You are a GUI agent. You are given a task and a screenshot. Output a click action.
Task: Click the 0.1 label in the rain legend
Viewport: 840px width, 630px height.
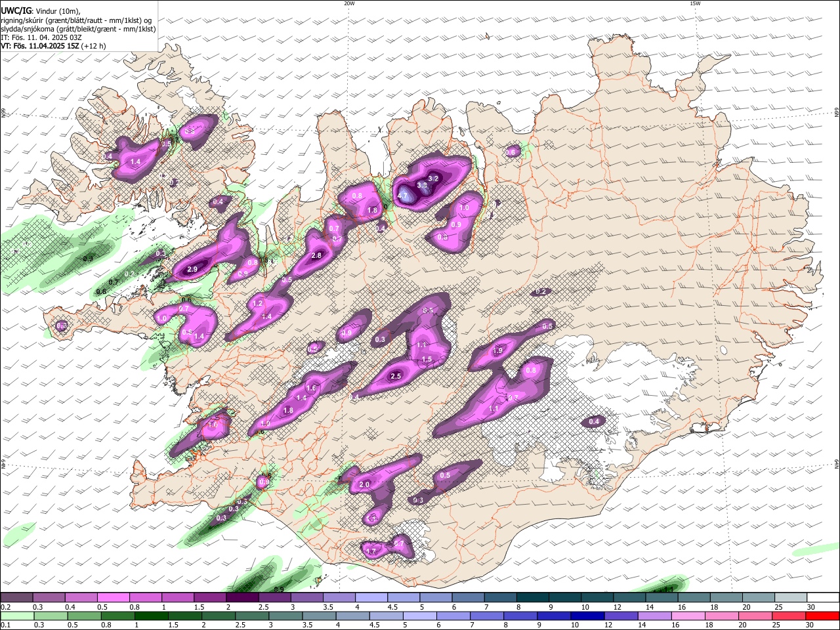[5, 625]
